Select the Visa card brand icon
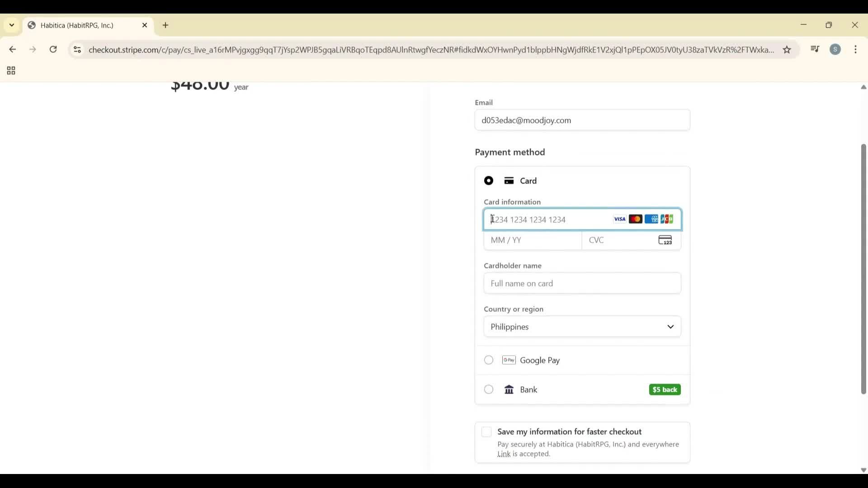The width and height of the screenshot is (868, 488). pos(619,219)
